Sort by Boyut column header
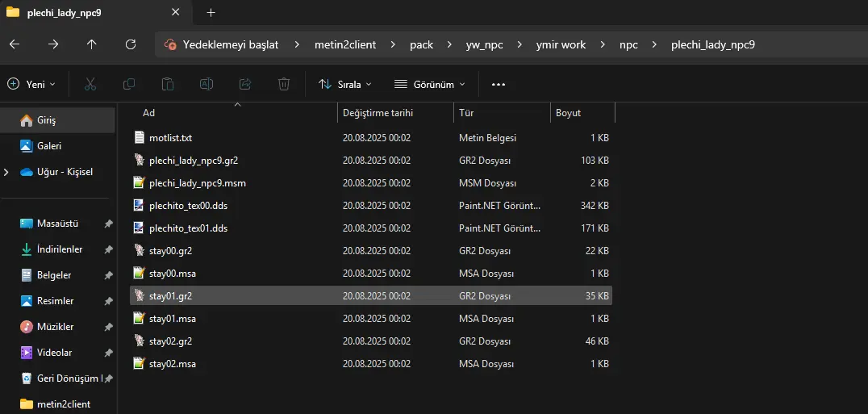 (568, 113)
